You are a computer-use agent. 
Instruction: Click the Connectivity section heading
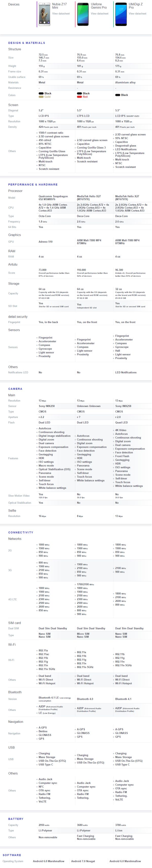(x=21, y=532)
